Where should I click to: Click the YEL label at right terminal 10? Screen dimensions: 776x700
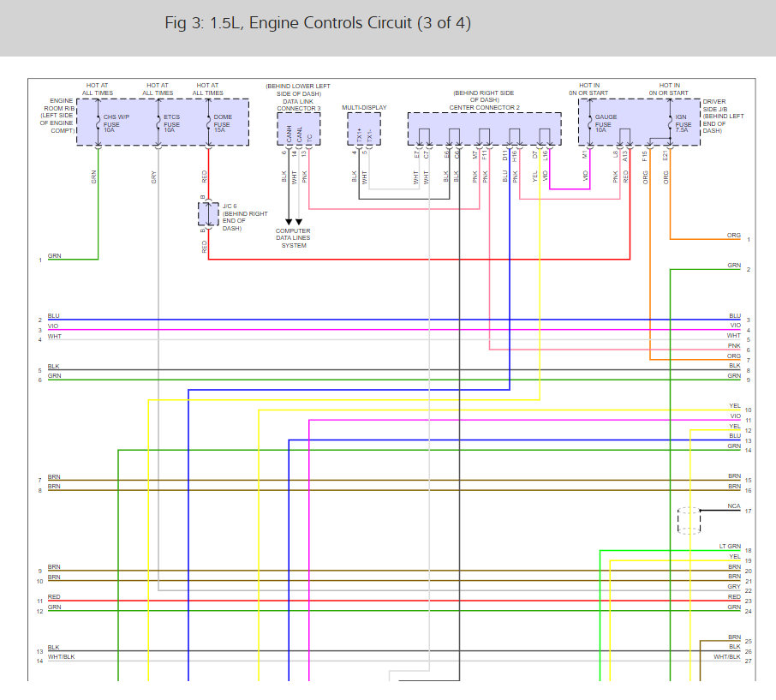click(735, 406)
